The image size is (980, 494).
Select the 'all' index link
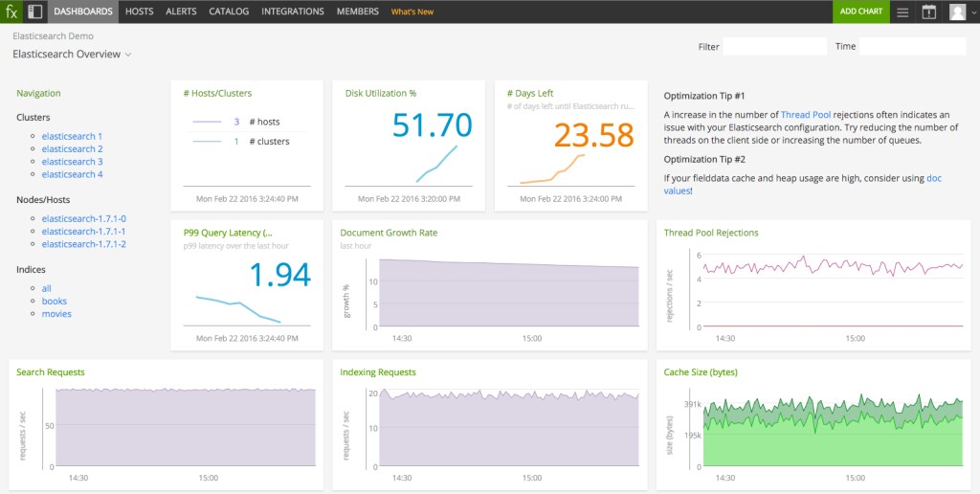(46, 288)
